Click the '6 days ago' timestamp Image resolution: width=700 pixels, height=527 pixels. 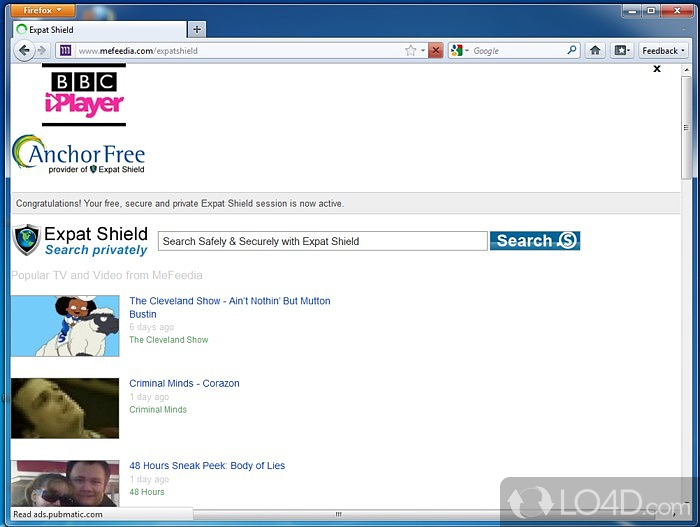pos(151,327)
